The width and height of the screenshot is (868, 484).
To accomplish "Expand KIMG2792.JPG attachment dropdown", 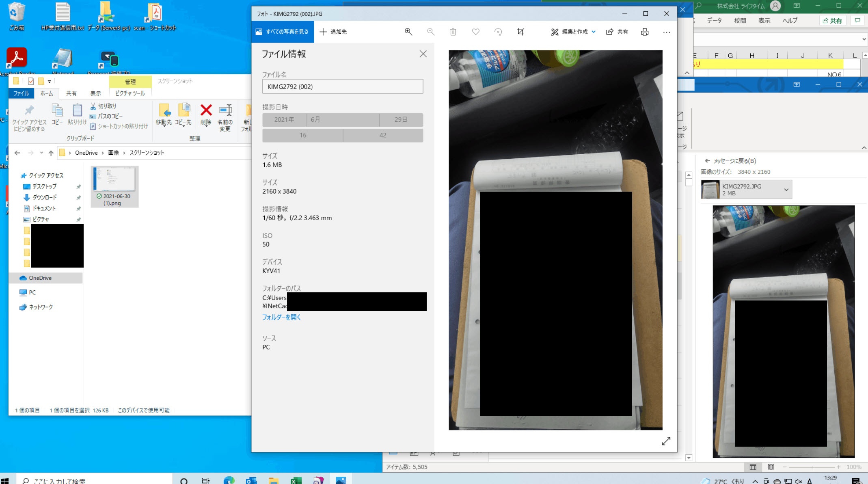I will [786, 190].
